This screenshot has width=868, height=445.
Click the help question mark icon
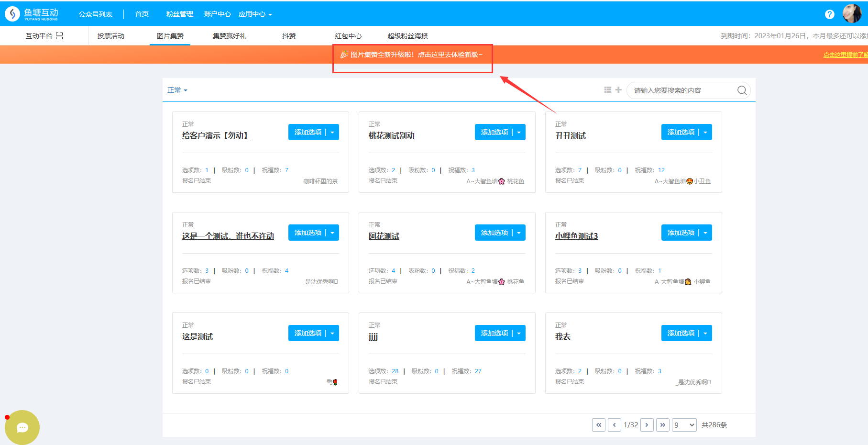click(x=830, y=14)
